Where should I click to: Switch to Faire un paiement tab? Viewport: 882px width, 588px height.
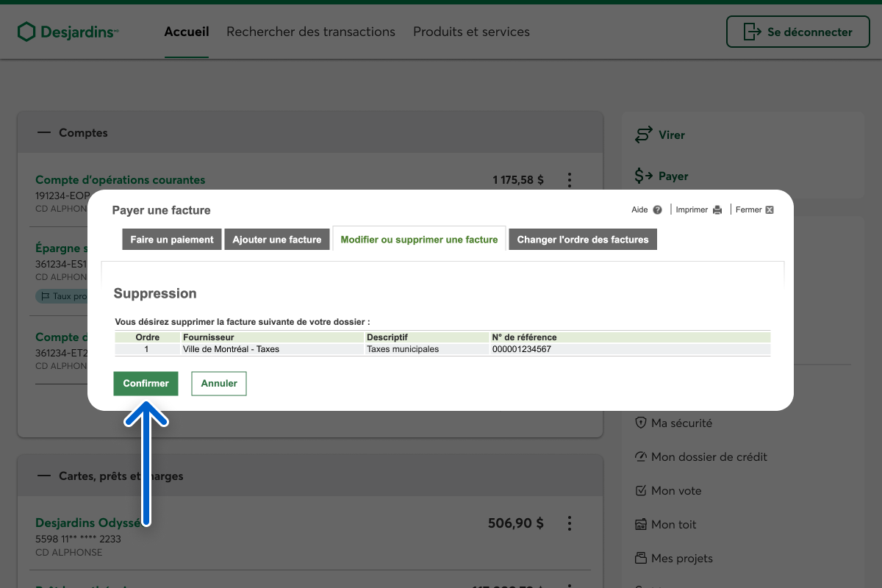pos(172,240)
